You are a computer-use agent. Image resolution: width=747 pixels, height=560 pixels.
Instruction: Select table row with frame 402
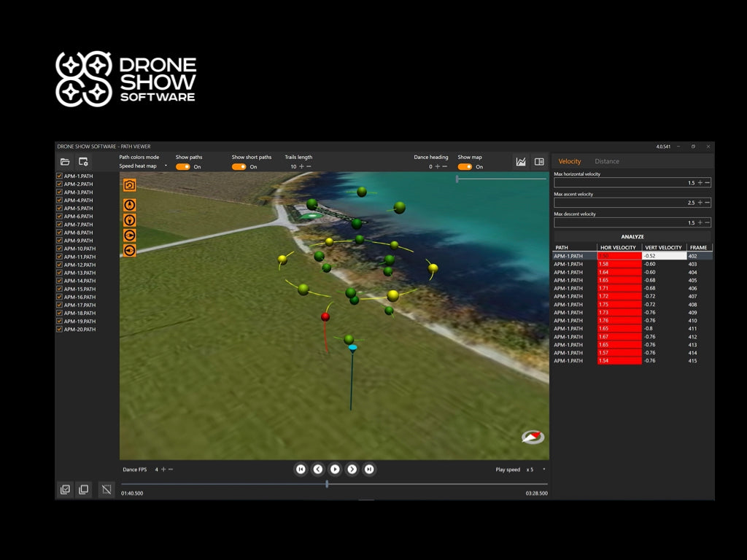[x=632, y=256]
